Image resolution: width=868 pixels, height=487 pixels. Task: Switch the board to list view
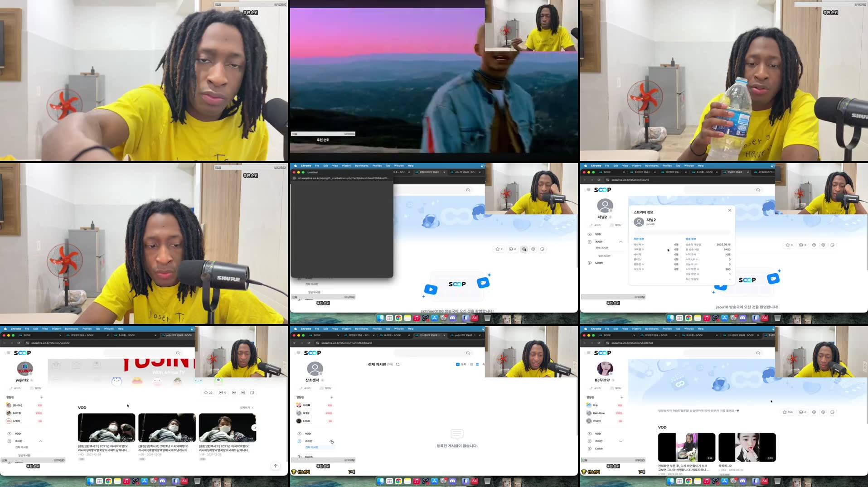[477, 365]
